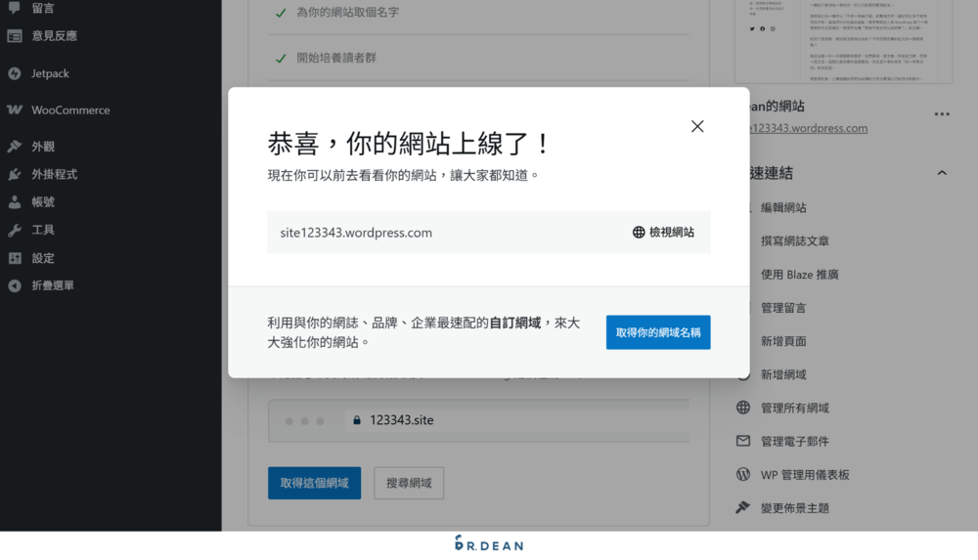Click 取得這個網域 button

pyautogui.click(x=314, y=484)
